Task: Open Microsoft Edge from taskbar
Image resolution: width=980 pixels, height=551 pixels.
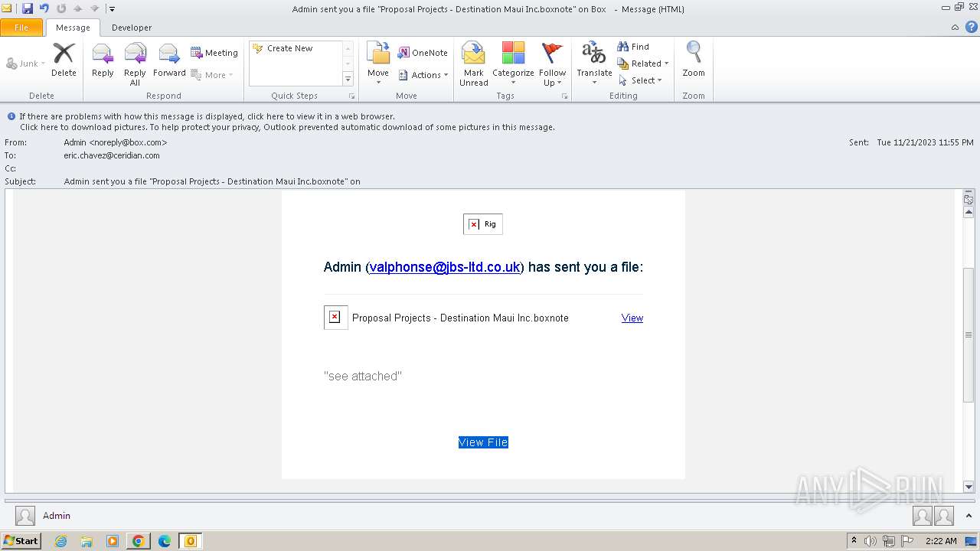Action: (x=164, y=541)
